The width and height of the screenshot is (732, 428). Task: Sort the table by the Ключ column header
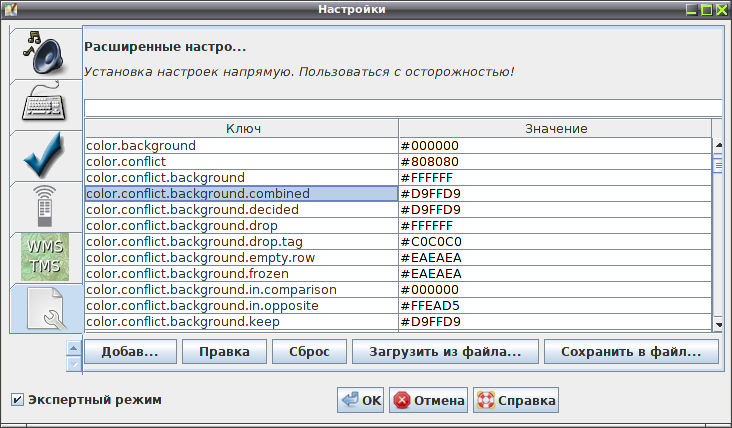pos(242,128)
